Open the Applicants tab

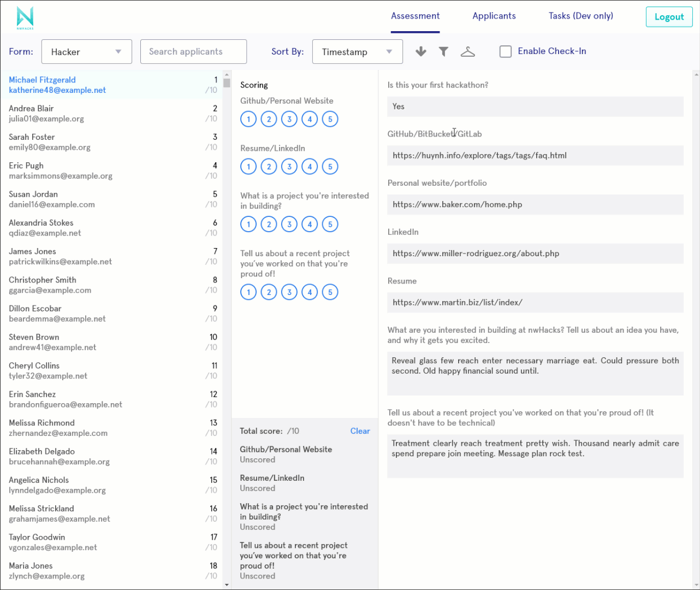click(x=494, y=16)
